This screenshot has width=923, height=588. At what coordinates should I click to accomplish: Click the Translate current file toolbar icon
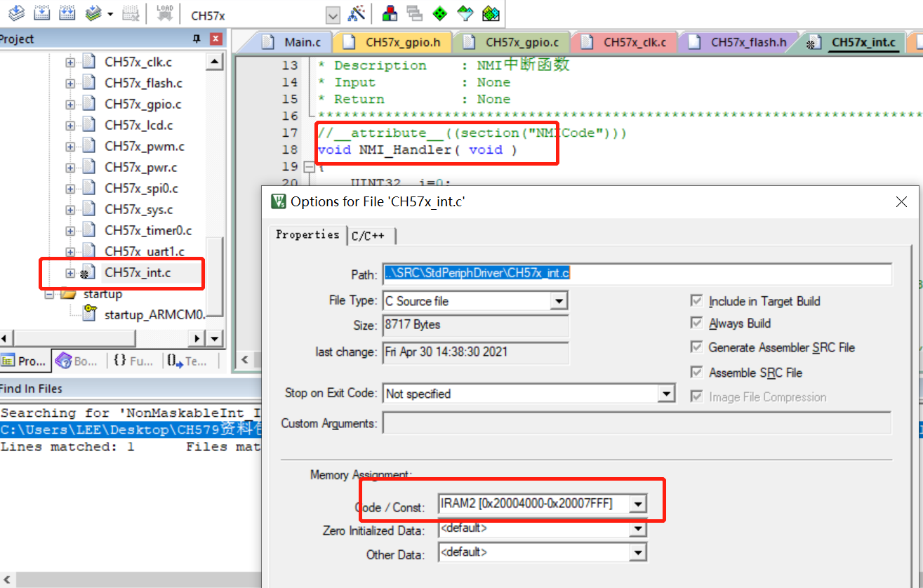[x=15, y=13]
